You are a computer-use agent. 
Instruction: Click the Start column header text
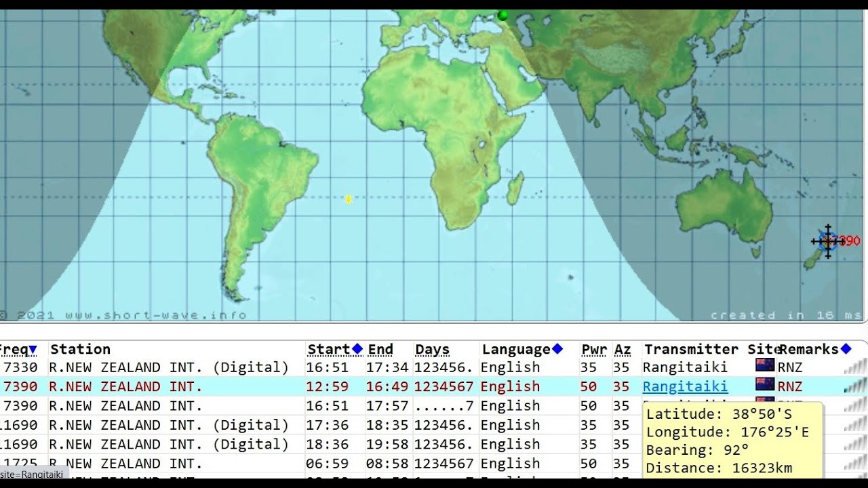coord(329,349)
